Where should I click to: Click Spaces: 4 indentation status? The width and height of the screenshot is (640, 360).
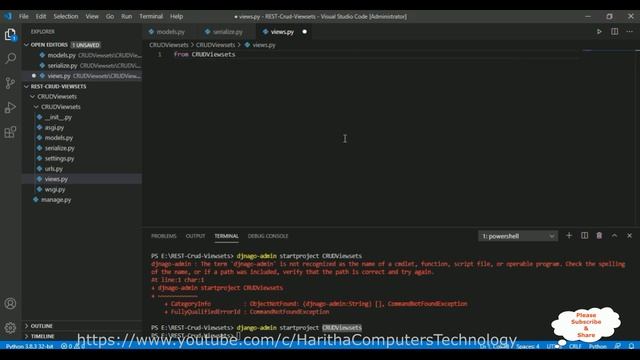[528, 346]
